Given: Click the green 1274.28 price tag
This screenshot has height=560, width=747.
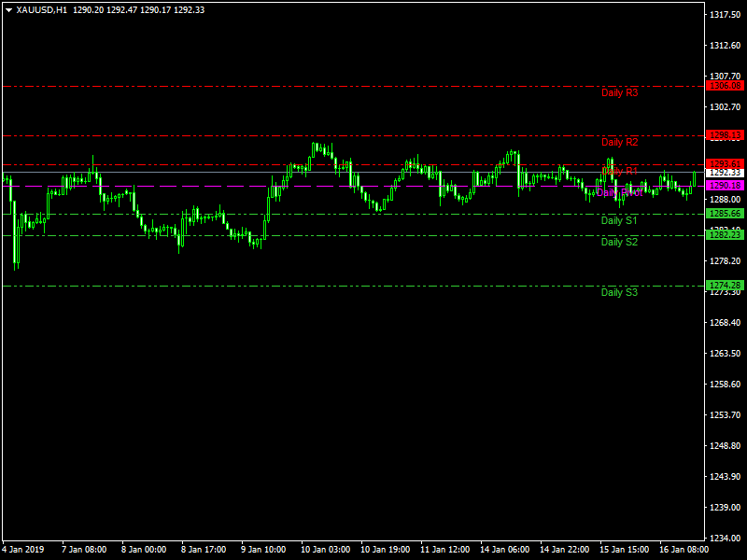Looking at the screenshot, I should (x=725, y=286).
